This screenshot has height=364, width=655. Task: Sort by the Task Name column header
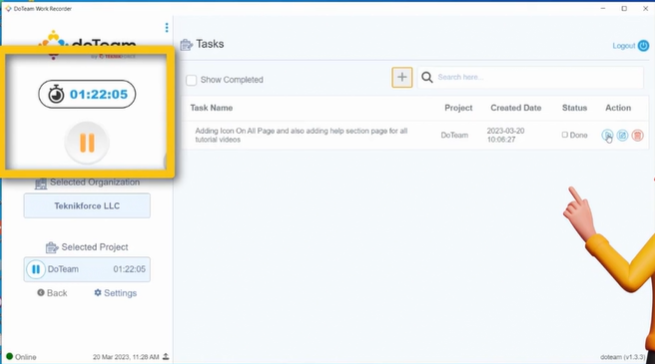point(211,108)
